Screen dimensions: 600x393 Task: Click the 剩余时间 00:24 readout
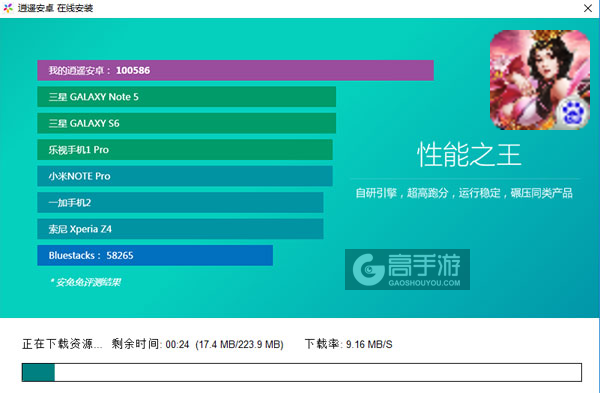[150, 344]
